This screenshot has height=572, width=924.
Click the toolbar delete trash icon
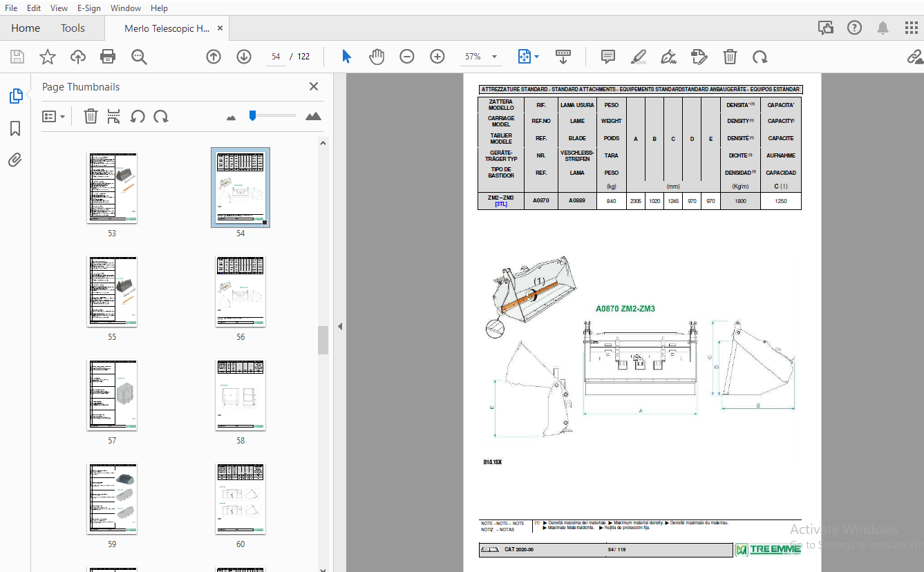click(730, 57)
